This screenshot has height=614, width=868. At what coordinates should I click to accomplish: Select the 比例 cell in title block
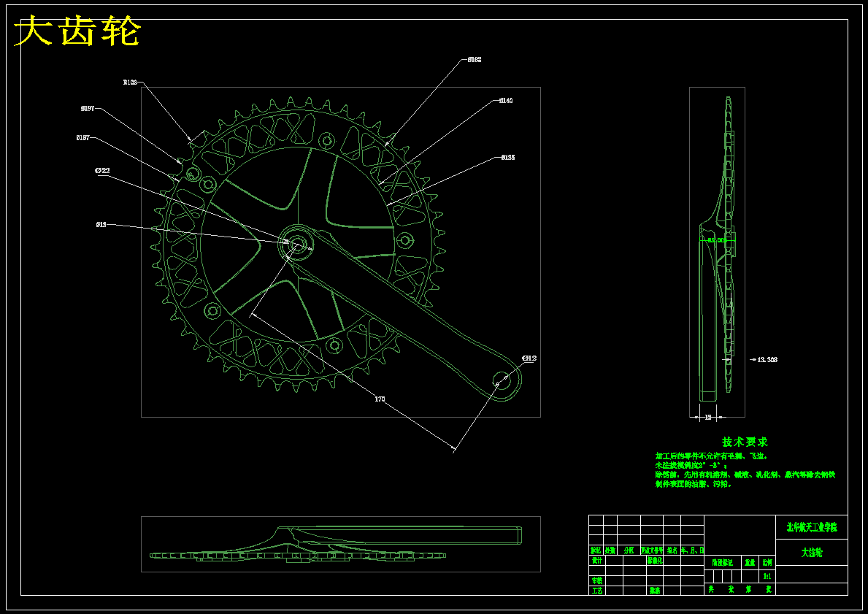tap(767, 562)
